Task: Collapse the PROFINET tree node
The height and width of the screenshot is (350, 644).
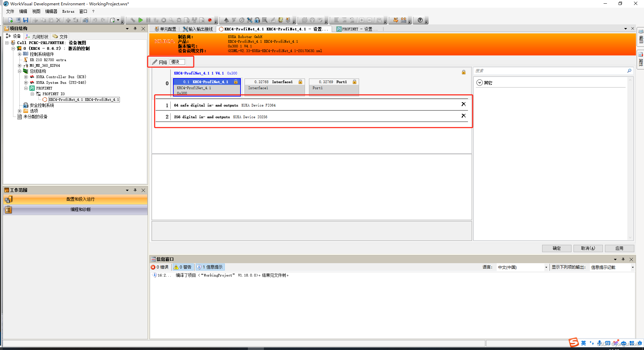Action: [x=26, y=88]
